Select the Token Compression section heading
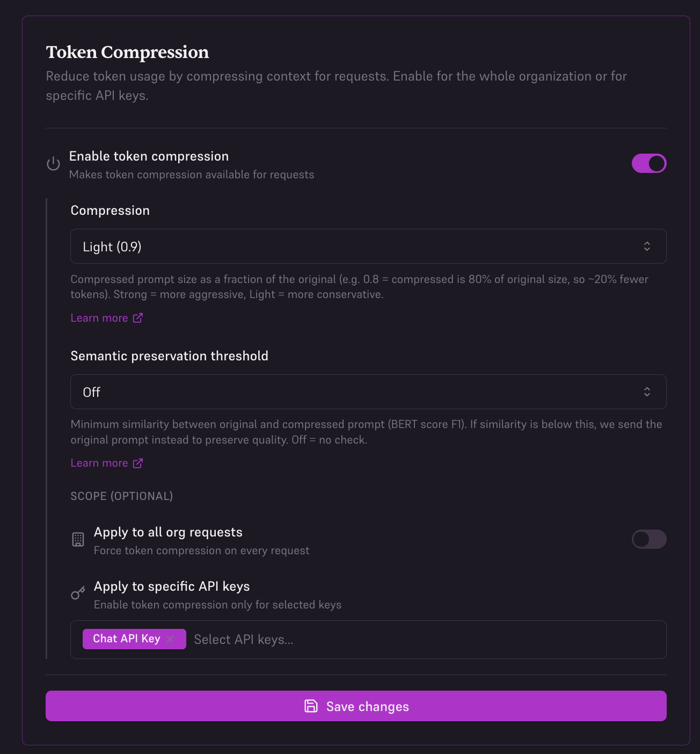Image resolution: width=700 pixels, height=754 pixels. (128, 52)
